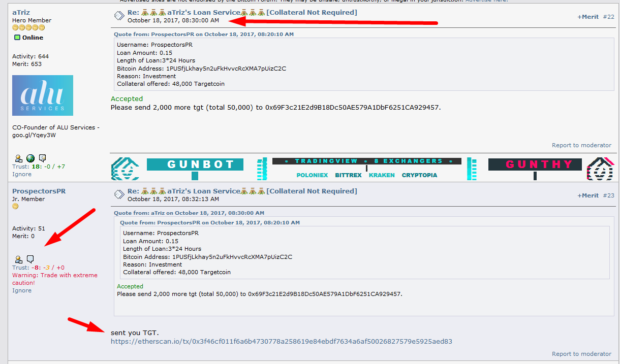Open the CRYPTOPIA signature link
Screen dimensions: 620x364
[x=420, y=175]
